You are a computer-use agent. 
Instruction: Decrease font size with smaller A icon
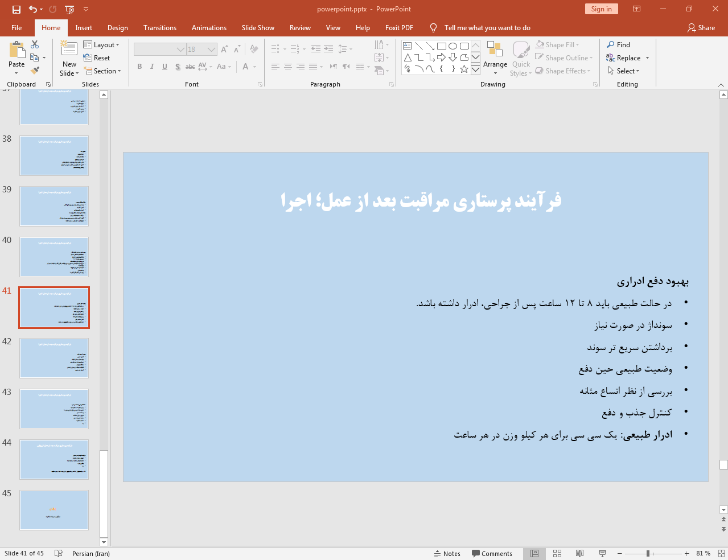tap(237, 50)
